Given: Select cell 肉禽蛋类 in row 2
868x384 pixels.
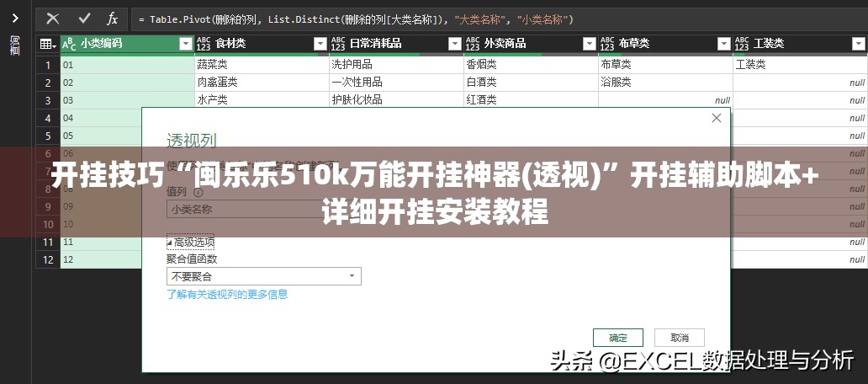Looking at the screenshot, I should tap(262, 83).
